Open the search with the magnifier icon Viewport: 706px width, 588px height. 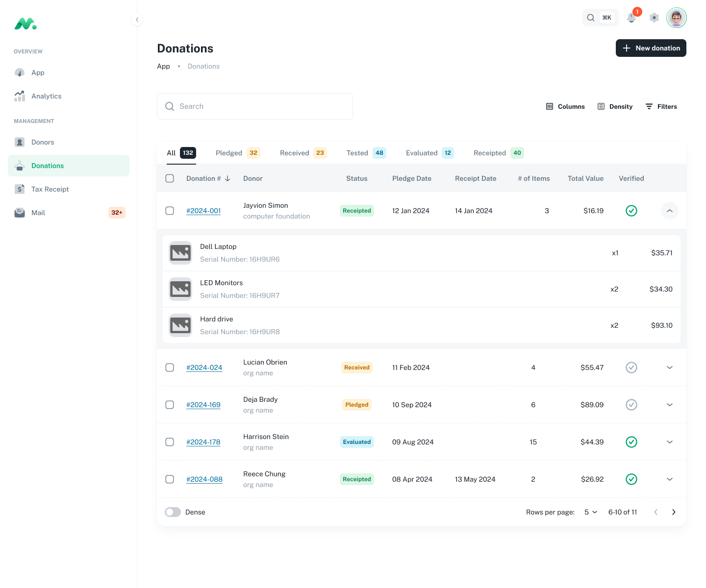pyautogui.click(x=590, y=17)
